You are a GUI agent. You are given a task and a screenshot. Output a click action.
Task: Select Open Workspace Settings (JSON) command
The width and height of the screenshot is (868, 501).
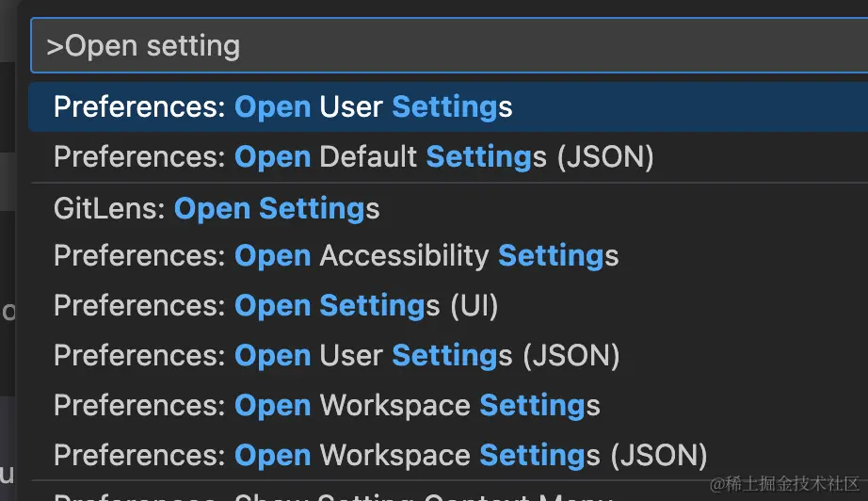tap(380, 456)
